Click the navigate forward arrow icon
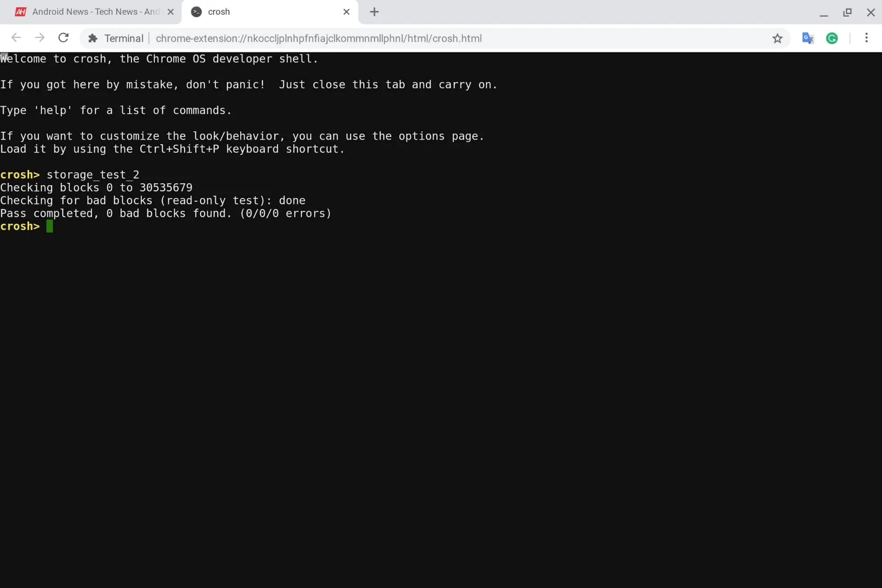 point(39,38)
